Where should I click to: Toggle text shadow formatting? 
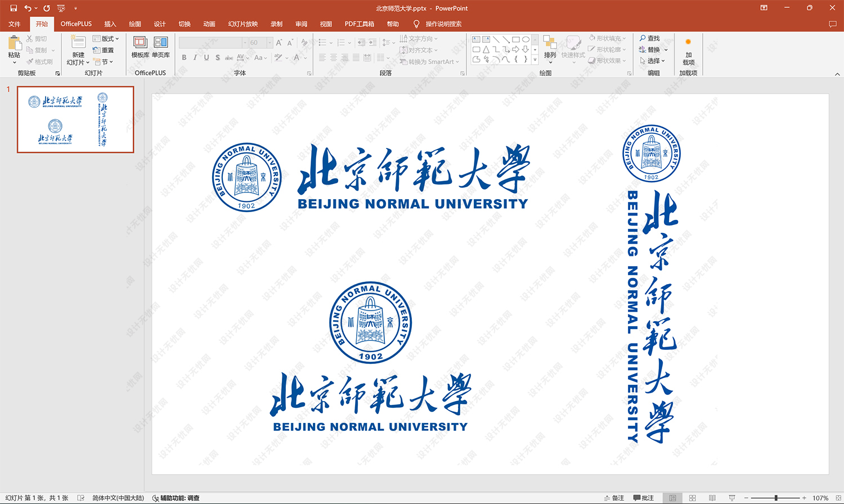click(218, 57)
